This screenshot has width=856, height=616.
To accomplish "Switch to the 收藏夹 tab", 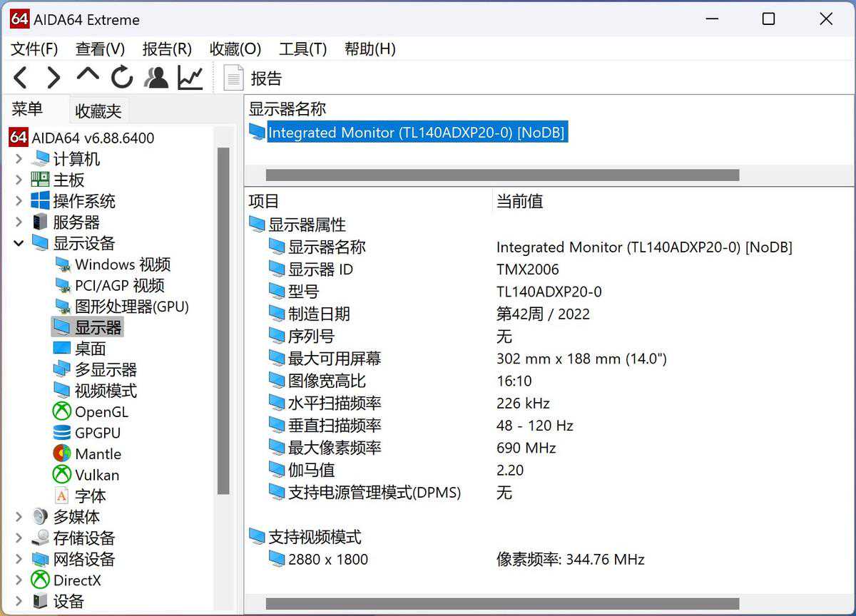I will point(98,111).
